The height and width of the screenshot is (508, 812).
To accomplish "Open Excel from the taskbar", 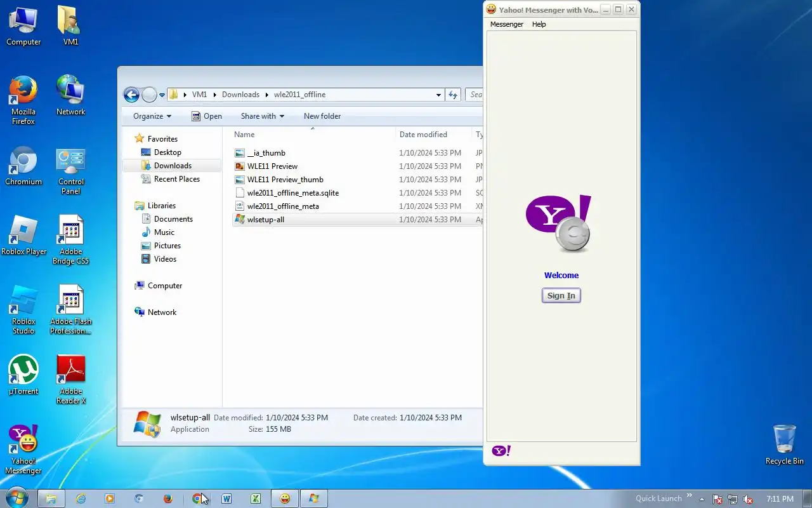I will (256, 498).
